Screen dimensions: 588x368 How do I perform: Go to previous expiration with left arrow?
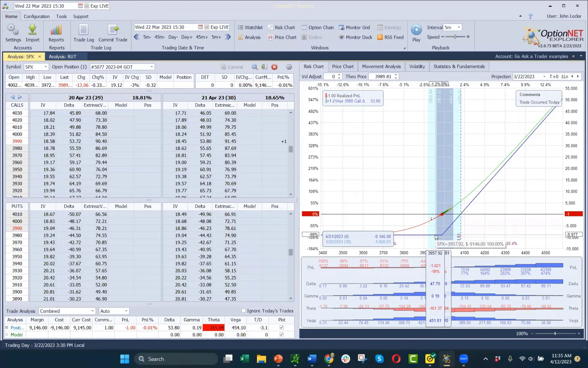tap(13, 97)
